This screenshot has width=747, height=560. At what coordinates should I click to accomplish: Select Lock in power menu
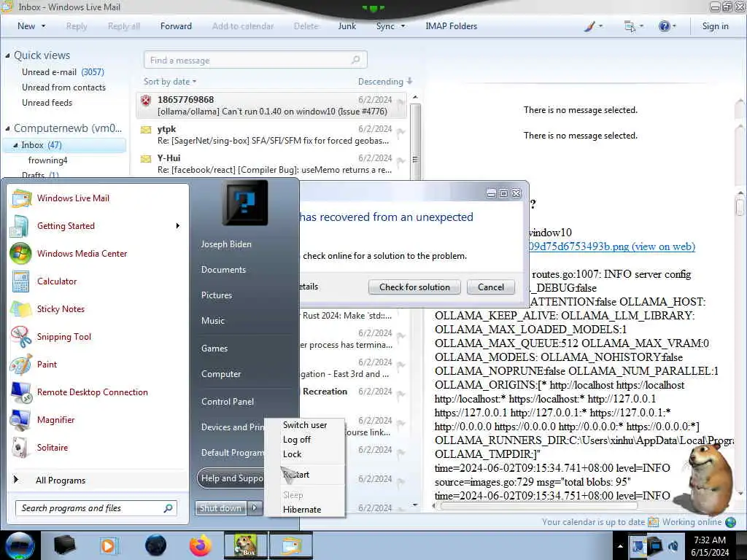pos(292,454)
